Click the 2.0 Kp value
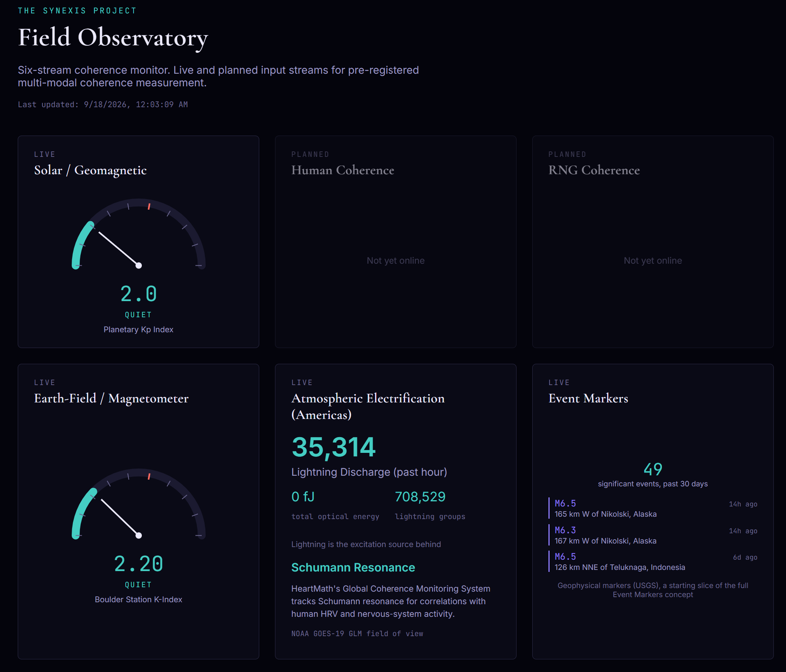The width and height of the screenshot is (786, 672). [x=138, y=294]
